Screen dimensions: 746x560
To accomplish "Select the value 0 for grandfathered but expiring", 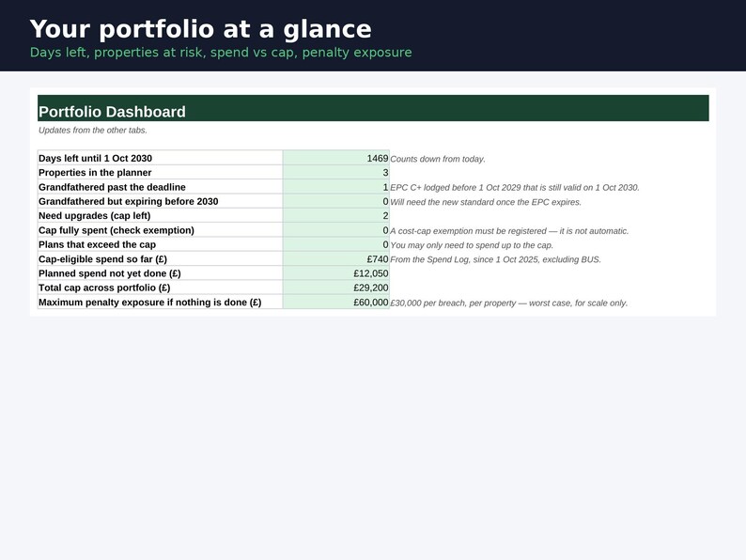I will point(336,201).
